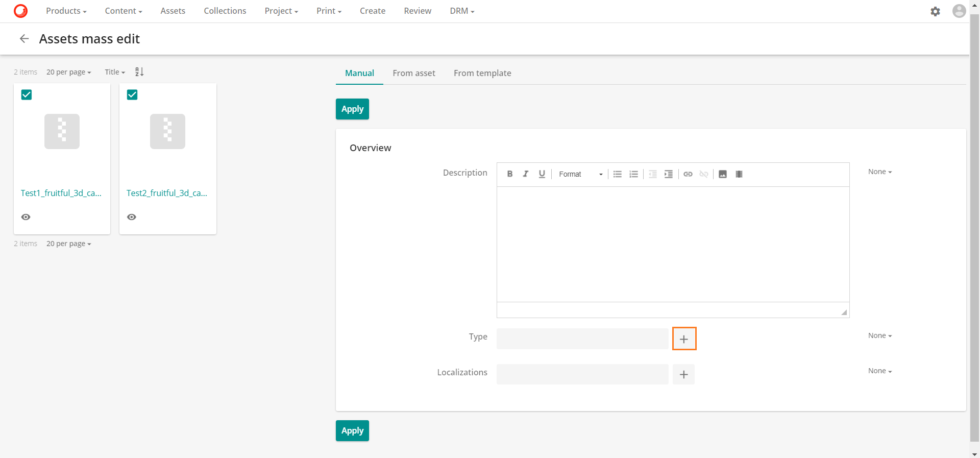The width and height of the screenshot is (980, 458).
Task: Open settings with the gear icon
Action: tap(935, 11)
